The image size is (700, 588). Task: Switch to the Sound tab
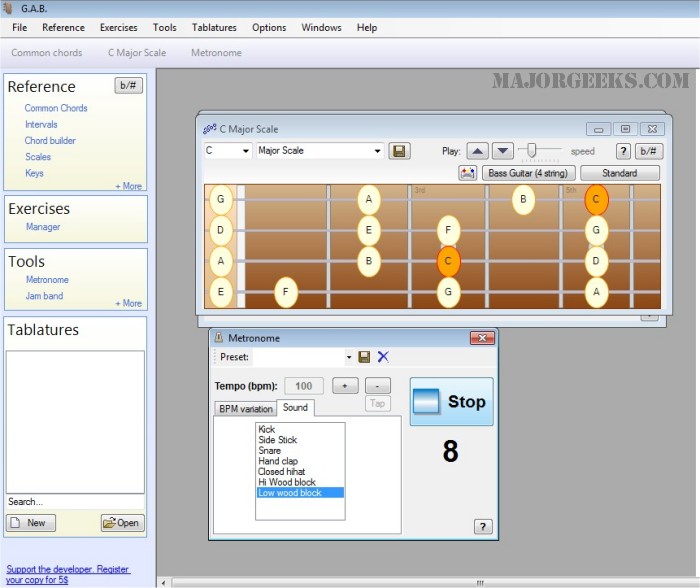tap(295, 408)
